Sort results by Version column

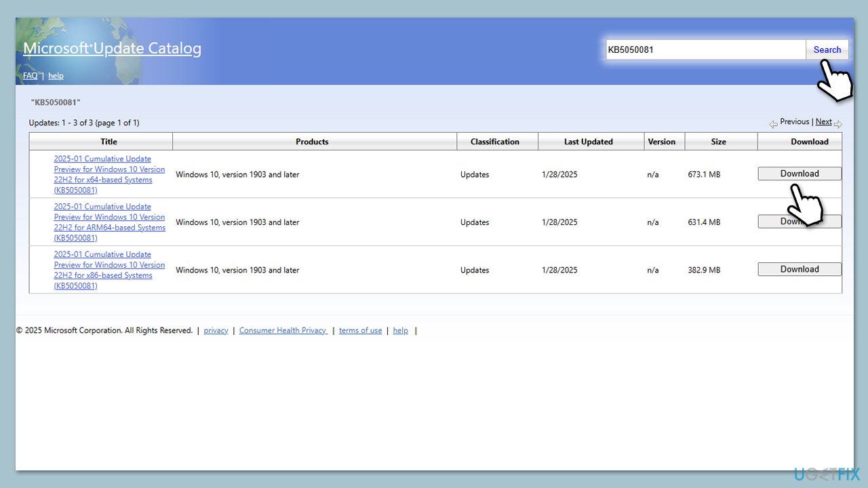coord(665,142)
